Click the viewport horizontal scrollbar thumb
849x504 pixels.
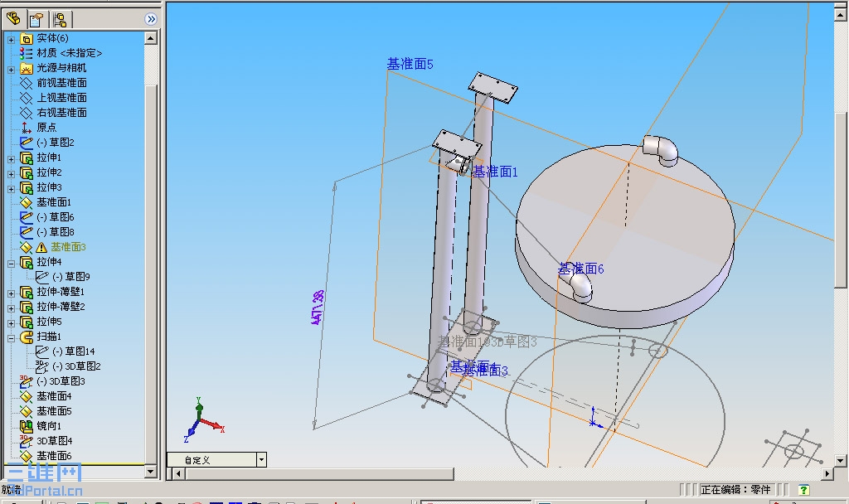(x=319, y=473)
